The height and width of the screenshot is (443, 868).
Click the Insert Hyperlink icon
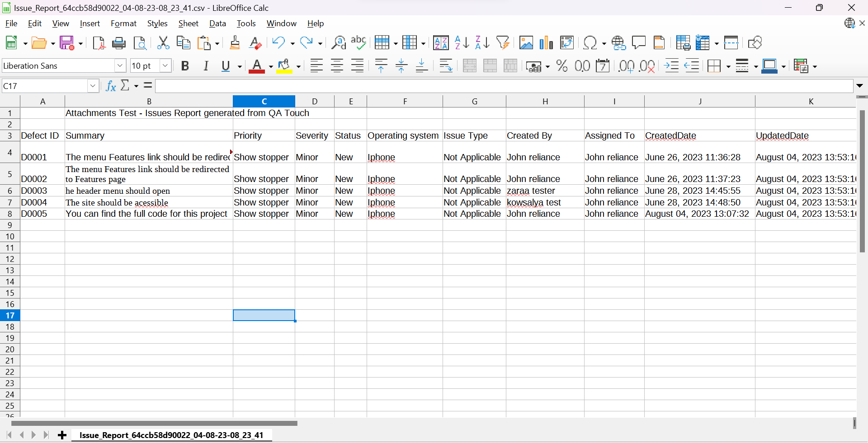[x=618, y=43]
